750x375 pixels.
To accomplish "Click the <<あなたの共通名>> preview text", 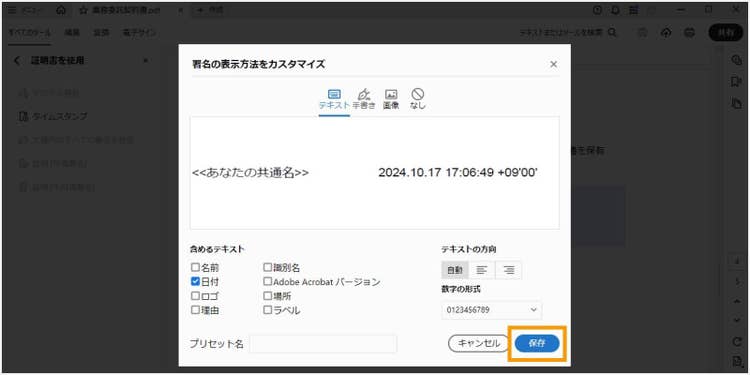I will (250, 173).
